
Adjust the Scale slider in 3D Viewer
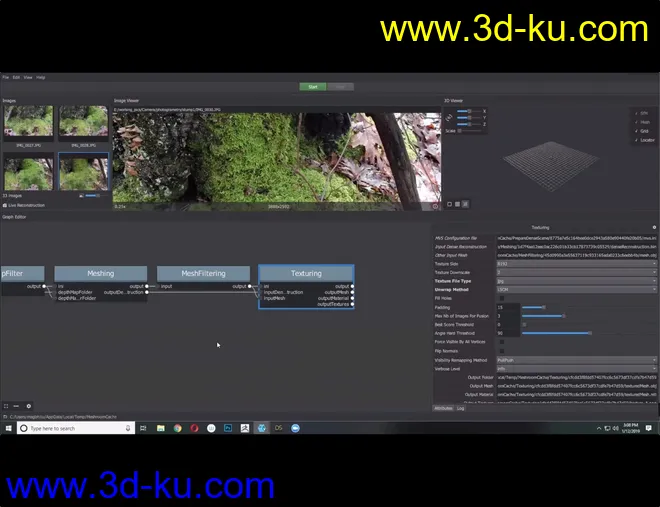click(469, 131)
